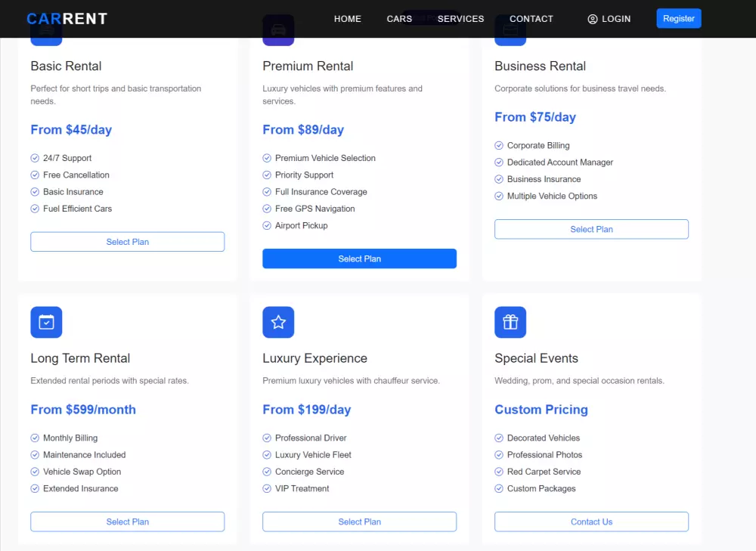Click the checkmark next to Corporate Billing
The height and width of the screenshot is (551, 756).
click(499, 145)
